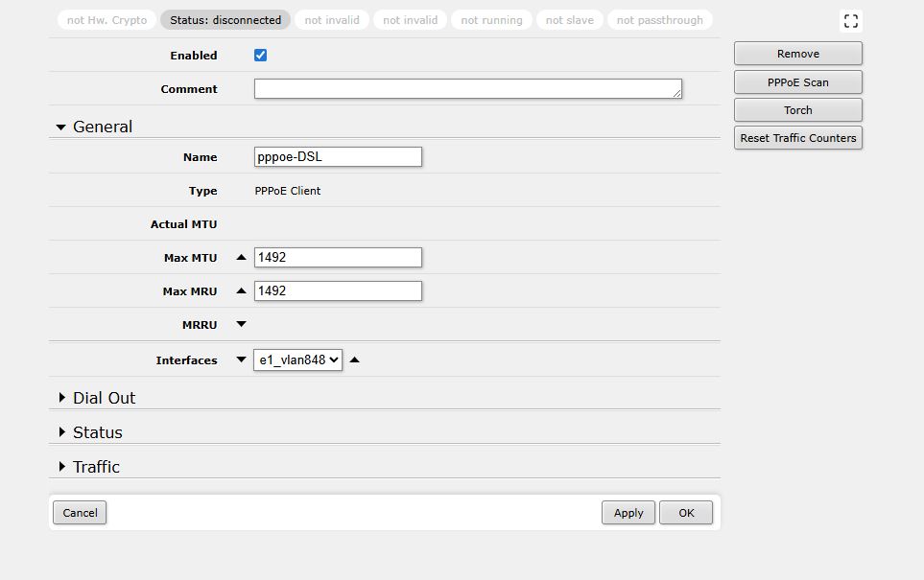Click the Max MTU value field
This screenshot has height=580, width=924.
339,257
